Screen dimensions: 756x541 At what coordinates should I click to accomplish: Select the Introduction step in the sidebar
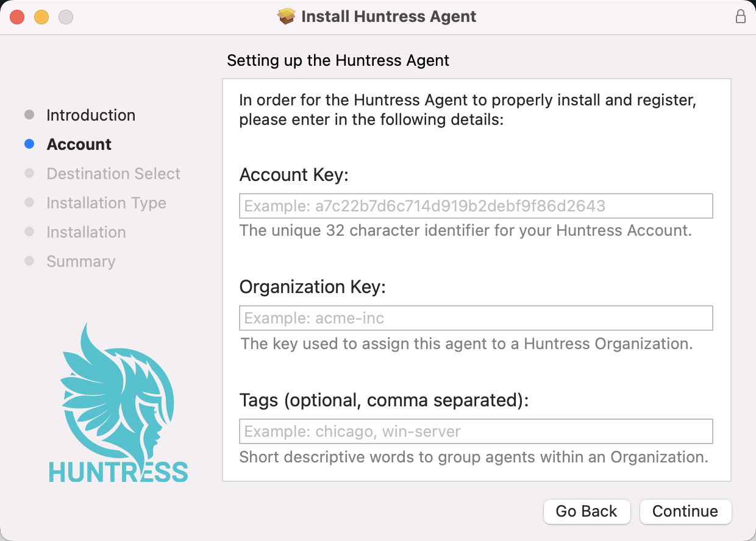[x=90, y=115]
